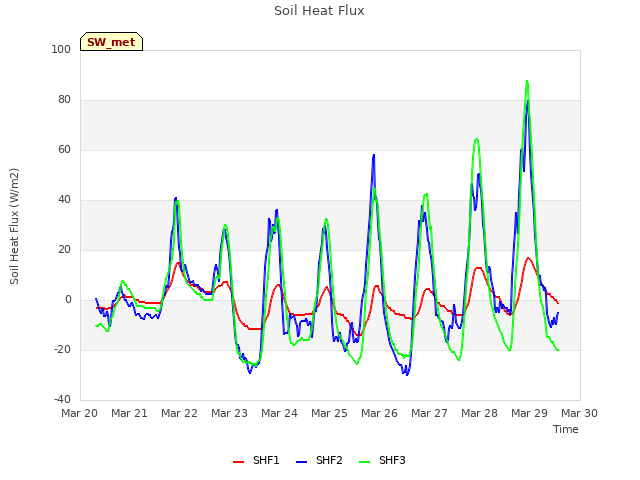This screenshot has width=640, height=480.
Task: Click the green SHF3 peak near Mar 28
Action: pos(476,139)
